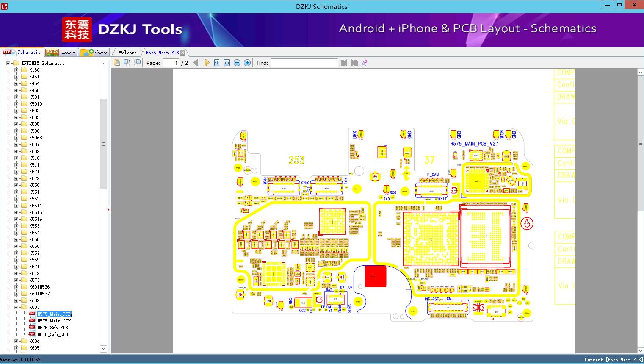Open H575_Sub_SCH from the tree
The height and width of the screenshot is (364, 644).
[x=53, y=334]
